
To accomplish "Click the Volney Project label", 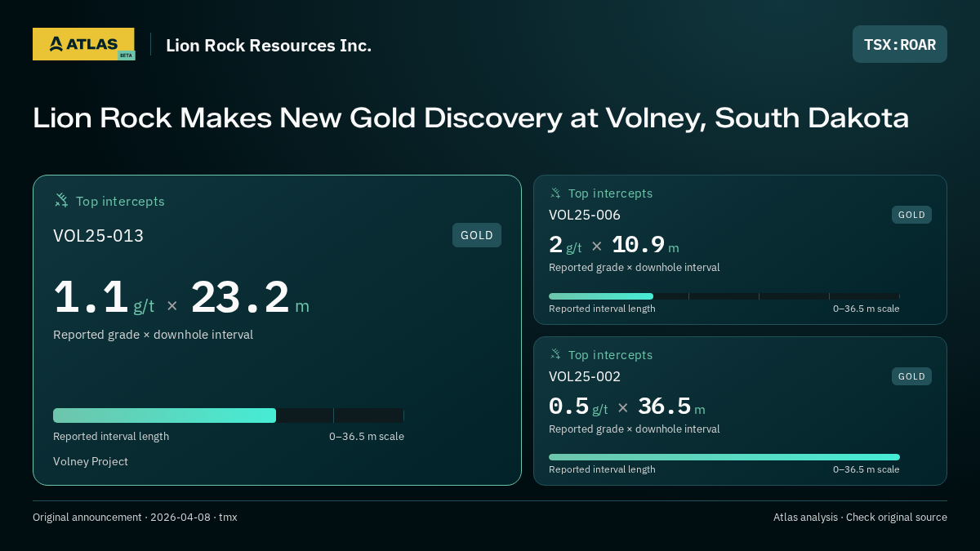I will [x=91, y=461].
